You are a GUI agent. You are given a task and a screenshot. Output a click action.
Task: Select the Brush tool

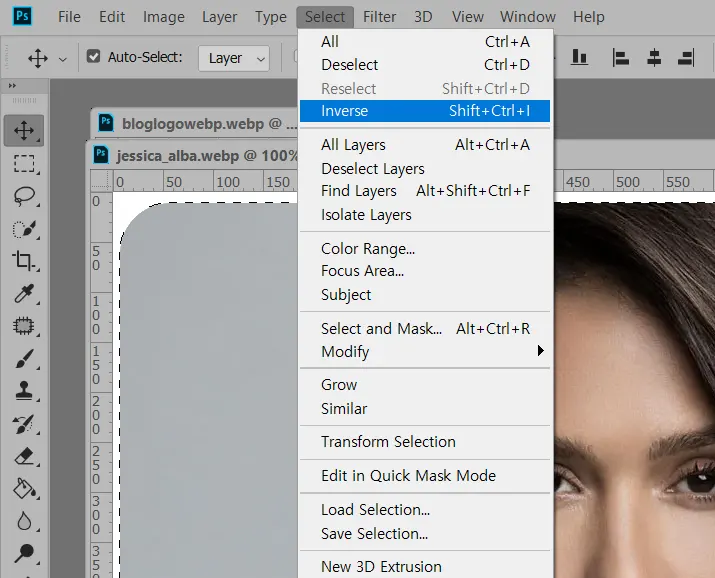(24, 359)
